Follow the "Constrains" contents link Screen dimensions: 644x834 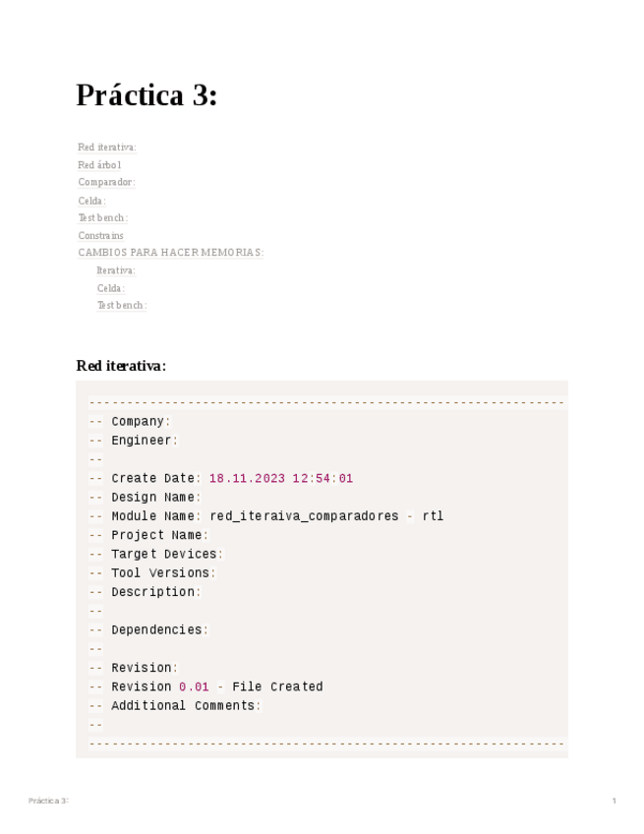[100, 235]
